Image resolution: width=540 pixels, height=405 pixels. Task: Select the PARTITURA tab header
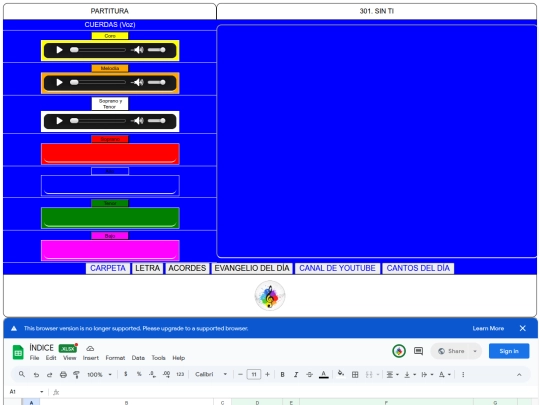(110, 11)
